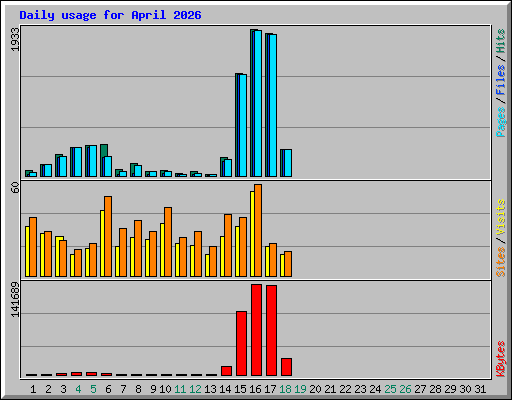Click the yellow visits bar for day 6

[x=102, y=243]
